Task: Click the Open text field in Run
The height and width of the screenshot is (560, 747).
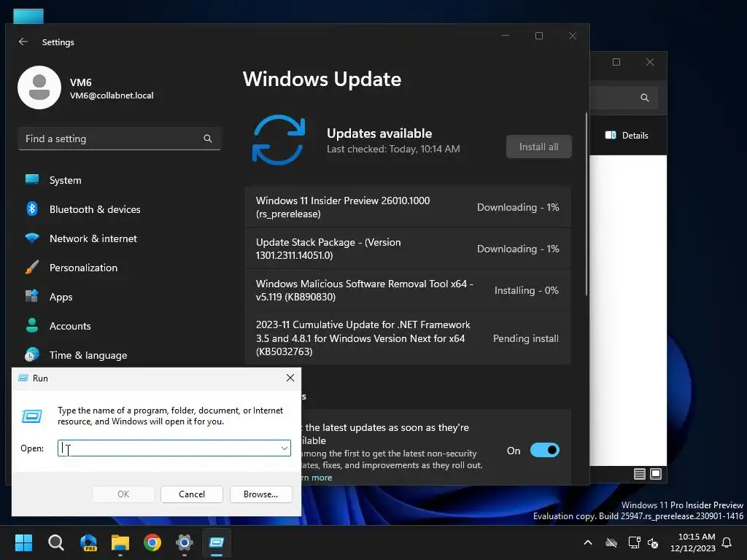Action: (174, 448)
